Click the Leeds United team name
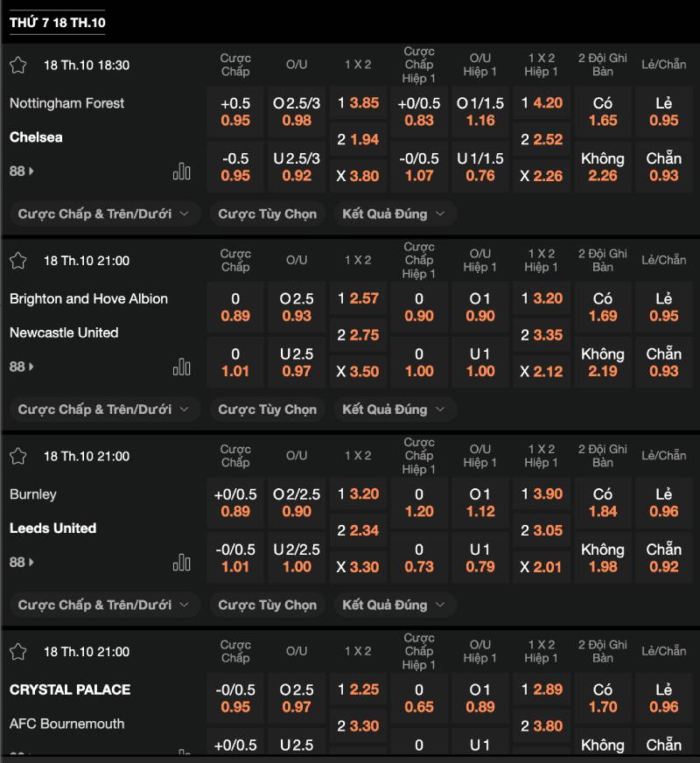This screenshot has width=700, height=763. click(x=53, y=528)
